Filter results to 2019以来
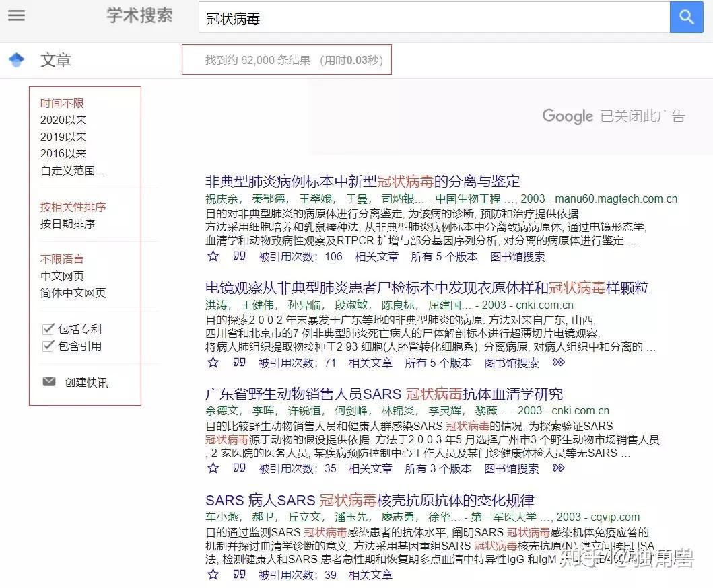Image resolution: width=713 pixels, height=588 pixels. [x=63, y=137]
